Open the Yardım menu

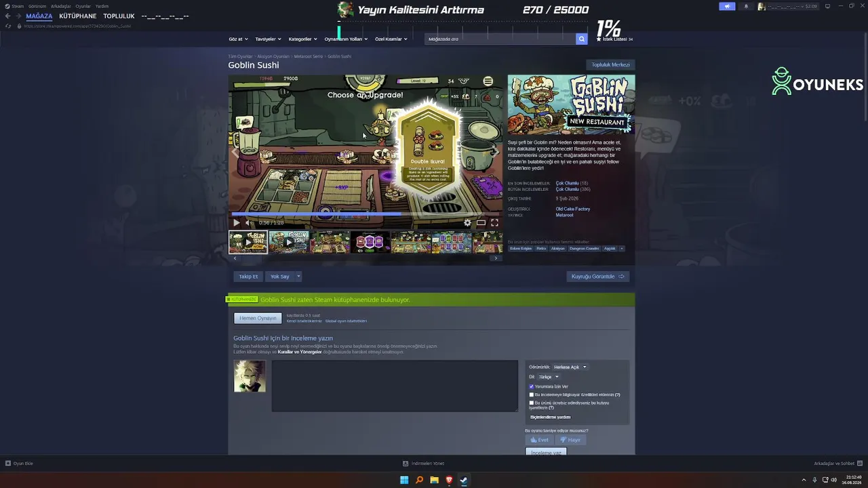click(x=102, y=6)
